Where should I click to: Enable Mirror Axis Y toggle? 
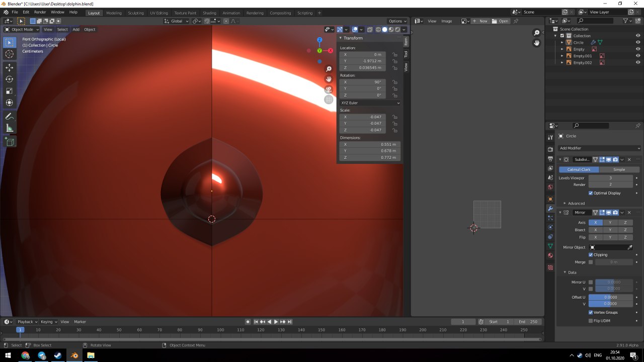pos(610,222)
